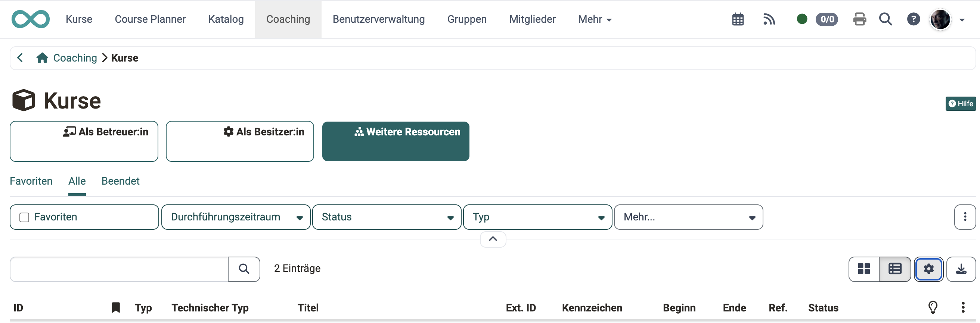Sort by Kennzeichen column header

[x=592, y=308]
